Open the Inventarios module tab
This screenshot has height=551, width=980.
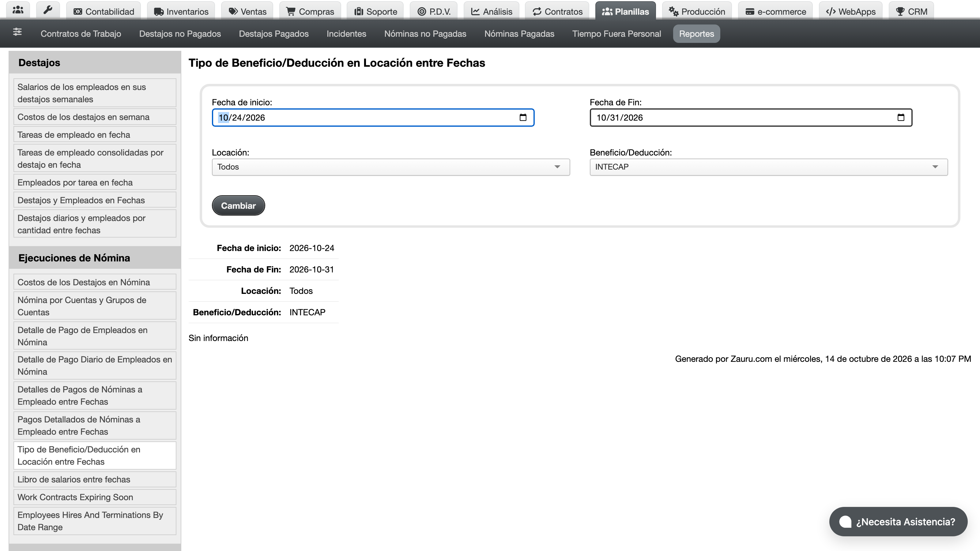(181, 11)
